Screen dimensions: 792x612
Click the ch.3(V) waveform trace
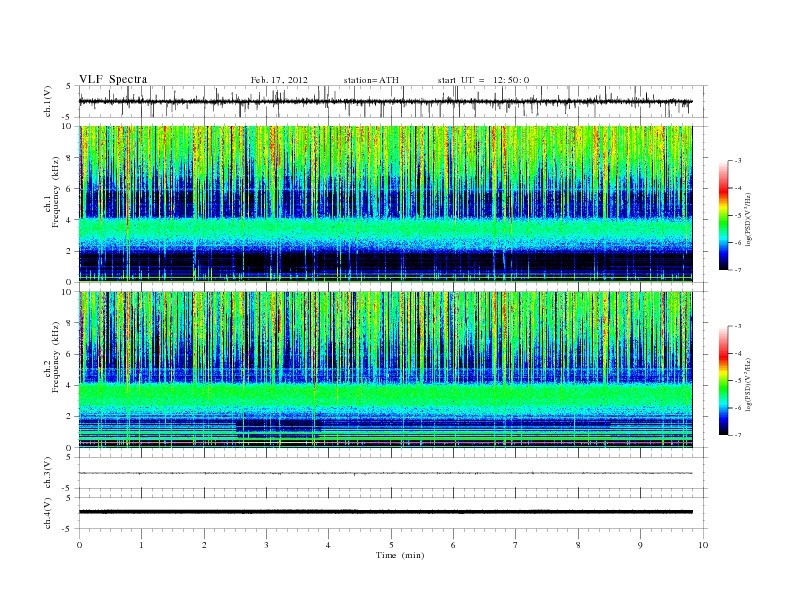(x=386, y=473)
